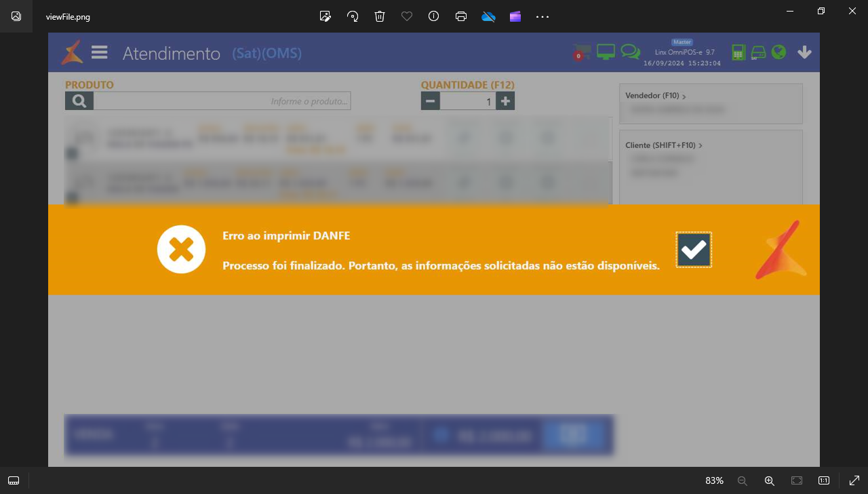The image size is (868, 494).
Task: Go to the Photos gallery icon
Action: [x=16, y=16]
